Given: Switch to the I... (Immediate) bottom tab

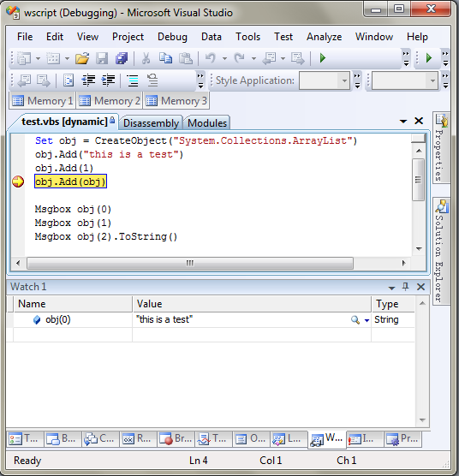Looking at the screenshot, I should pyautogui.click(x=364, y=438).
